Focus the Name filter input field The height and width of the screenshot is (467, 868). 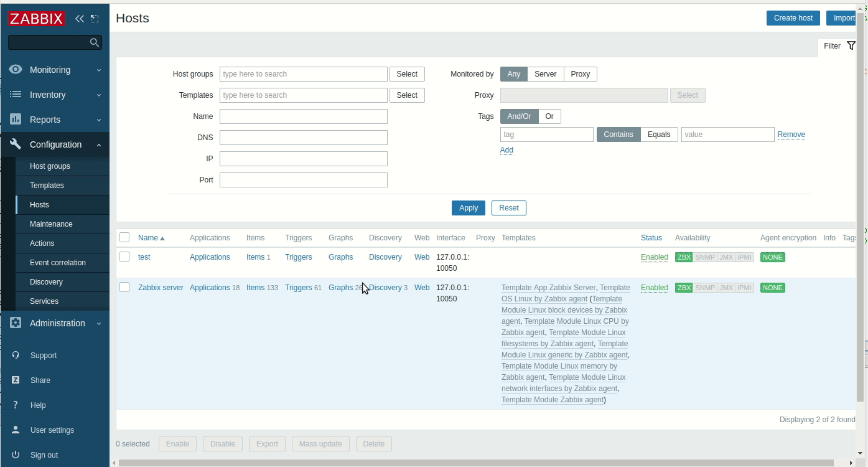pos(304,116)
